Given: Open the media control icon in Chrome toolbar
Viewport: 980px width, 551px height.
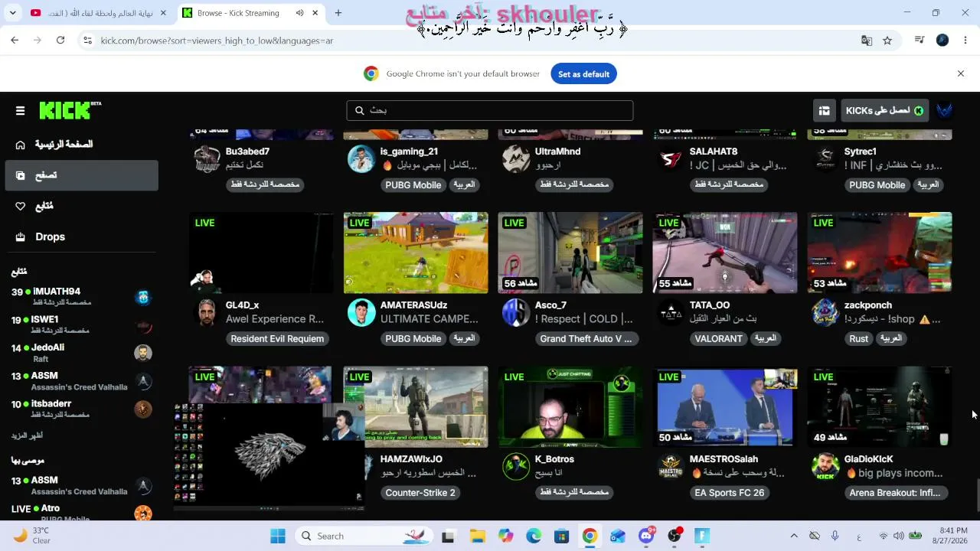Looking at the screenshot, I should tap(920, 41).
